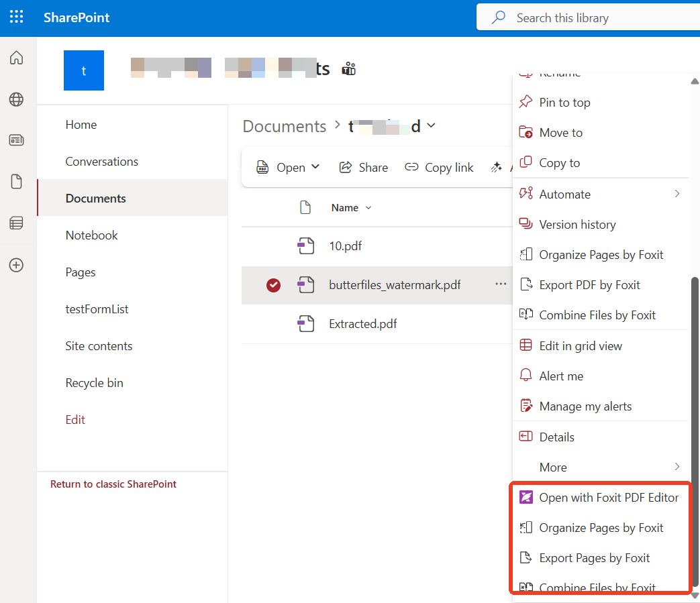Click the PDF icon for Extracted.pdf
700x603 pixels.
[306, 324]
